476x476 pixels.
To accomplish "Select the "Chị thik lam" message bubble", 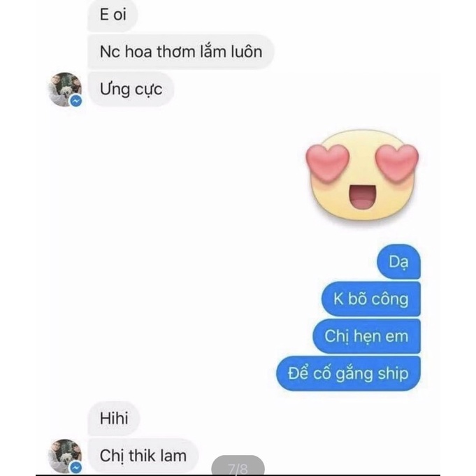I will pos(143,456).
